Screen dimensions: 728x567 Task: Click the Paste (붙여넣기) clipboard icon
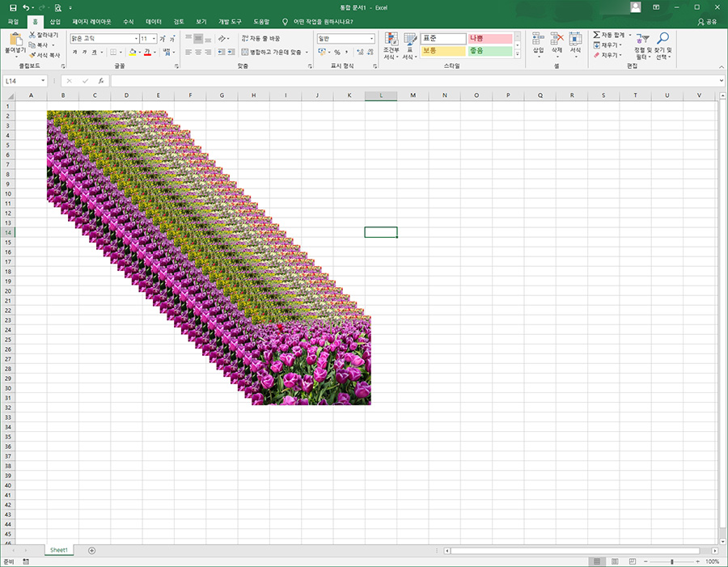(15, 39)
